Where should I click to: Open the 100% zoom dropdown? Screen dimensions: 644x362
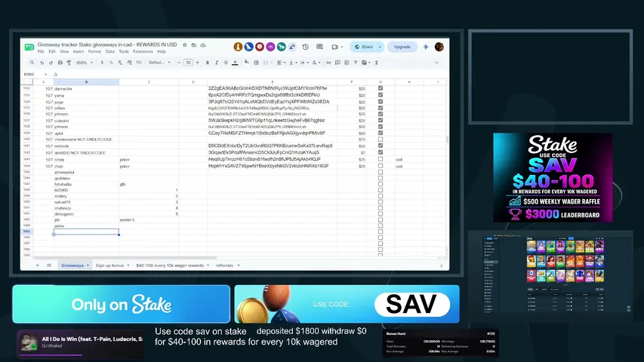pyautogui.click(x=85, y=63)
